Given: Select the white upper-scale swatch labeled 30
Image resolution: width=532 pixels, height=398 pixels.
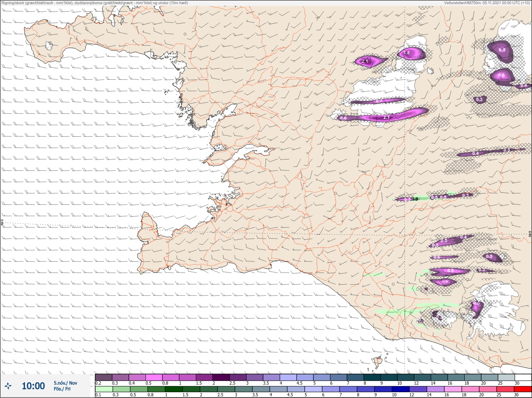Looking at the screenshot, I should click(523, 377).
